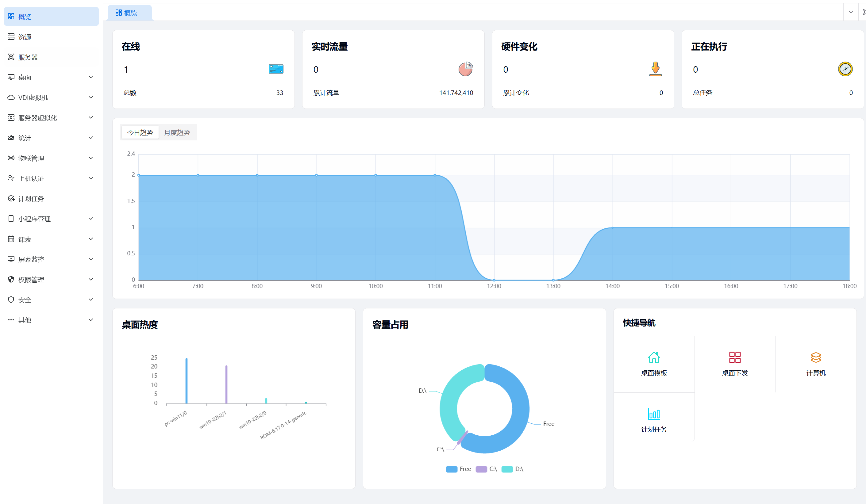Click the online card icon in 在线 panel
The height and width of the screenshot is (504, 866).
276,69
